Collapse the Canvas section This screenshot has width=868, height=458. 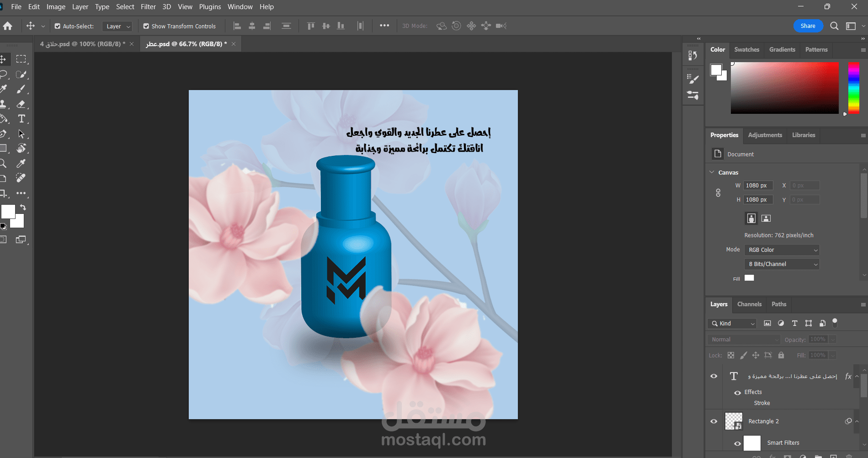coord(712,172)
